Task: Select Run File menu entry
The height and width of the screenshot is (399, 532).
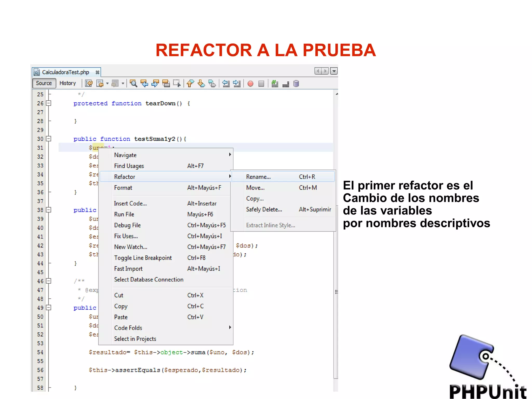Action: [166, 214]
